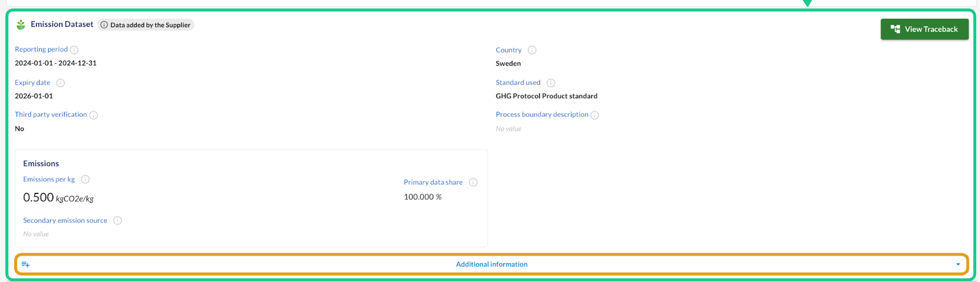Click the Emission Dataset title text

(x=62, y=24)
